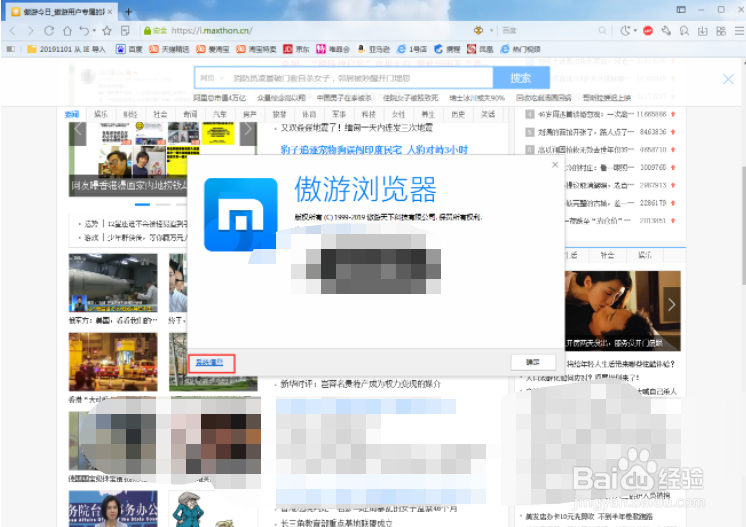This screenshot has height=527, width=746.
Task: Open the 1号店 bookmark
Action: coord(412,49)
